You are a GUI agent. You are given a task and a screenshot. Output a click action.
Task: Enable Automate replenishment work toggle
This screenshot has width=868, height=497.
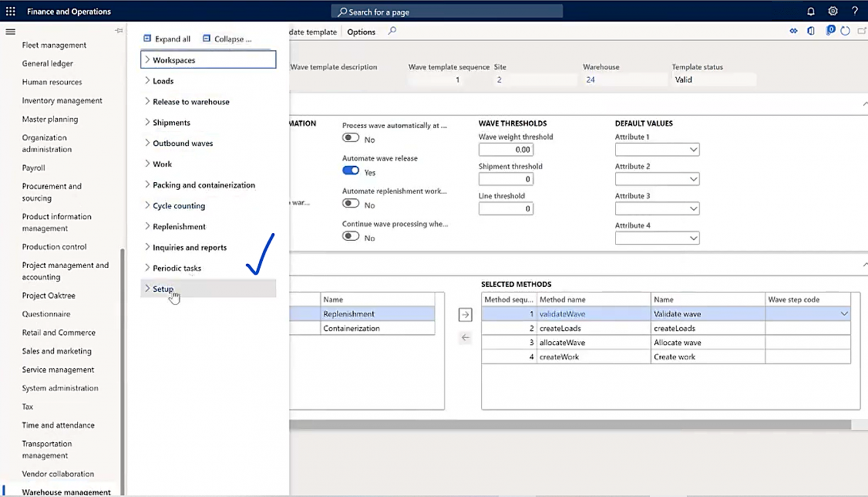point(350,204)
